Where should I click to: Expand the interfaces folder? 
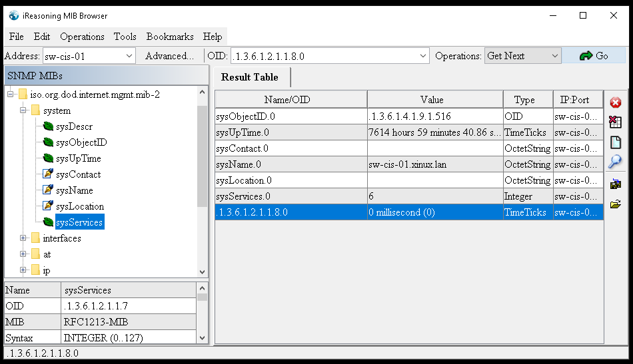click(x=23, y=238)
